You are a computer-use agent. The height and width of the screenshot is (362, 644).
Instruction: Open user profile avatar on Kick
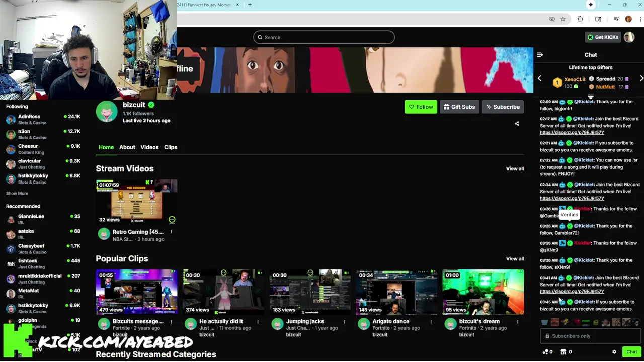[x=629, y=37]
